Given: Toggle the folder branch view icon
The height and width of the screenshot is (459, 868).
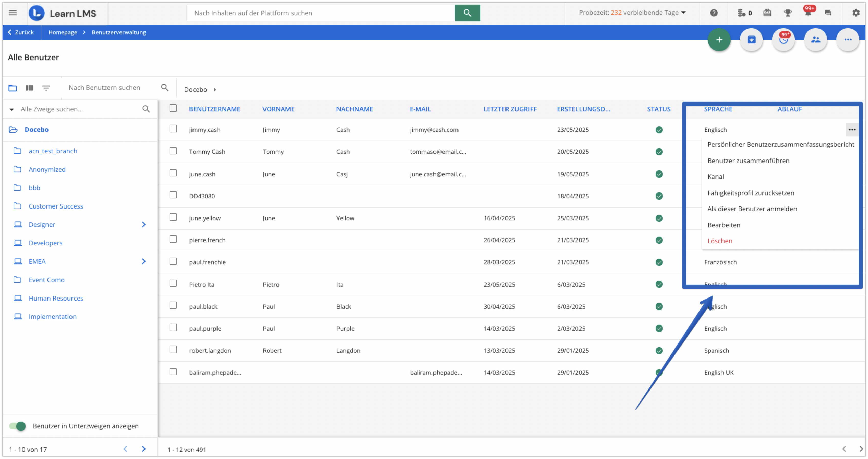Looking at the screenshot, I should [13, 88].
